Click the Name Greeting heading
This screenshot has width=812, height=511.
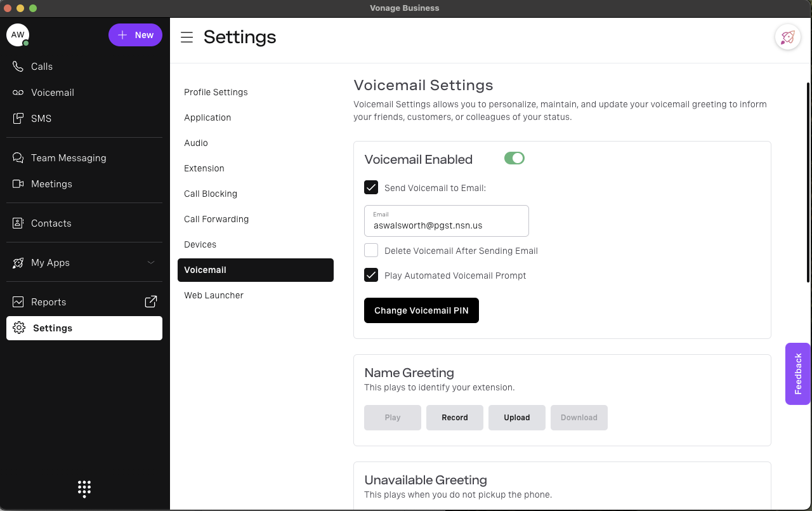[409, 373]
